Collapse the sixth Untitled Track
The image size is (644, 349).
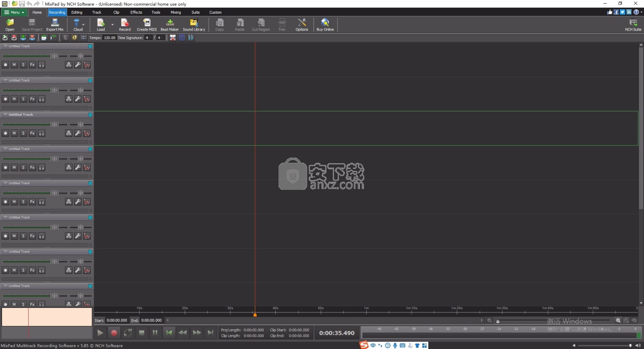[5, 217]
